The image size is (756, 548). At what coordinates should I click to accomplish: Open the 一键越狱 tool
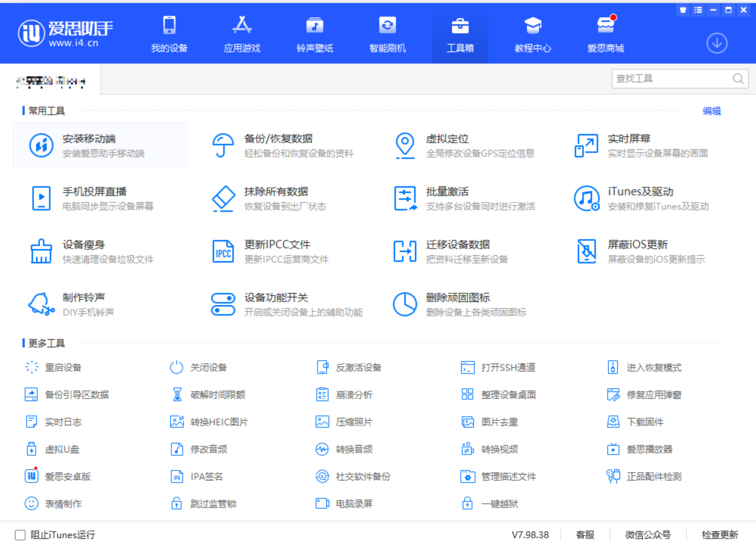pyautogui.click(x=490, y=503)
